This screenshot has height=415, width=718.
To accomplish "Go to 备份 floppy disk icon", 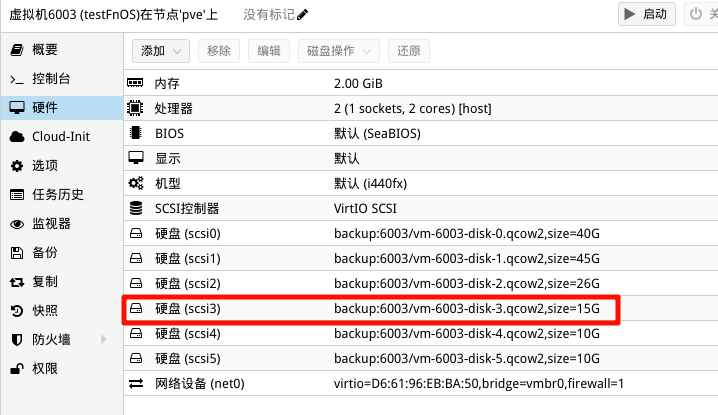I will 17,252.
